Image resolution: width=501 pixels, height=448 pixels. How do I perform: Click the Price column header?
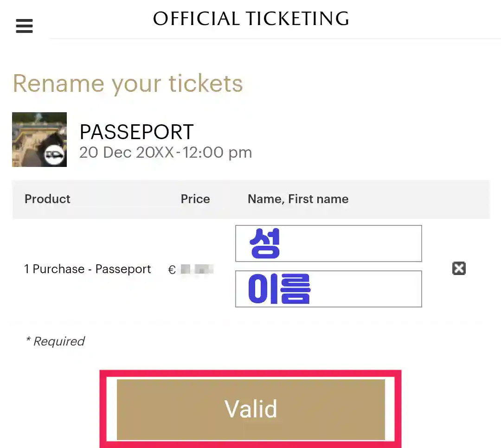[x=195, y=199]
